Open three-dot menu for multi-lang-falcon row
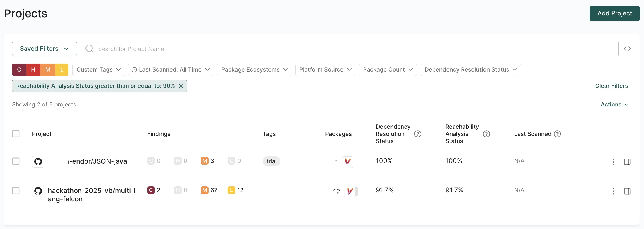Screen dimensions: 644x229 613,191
